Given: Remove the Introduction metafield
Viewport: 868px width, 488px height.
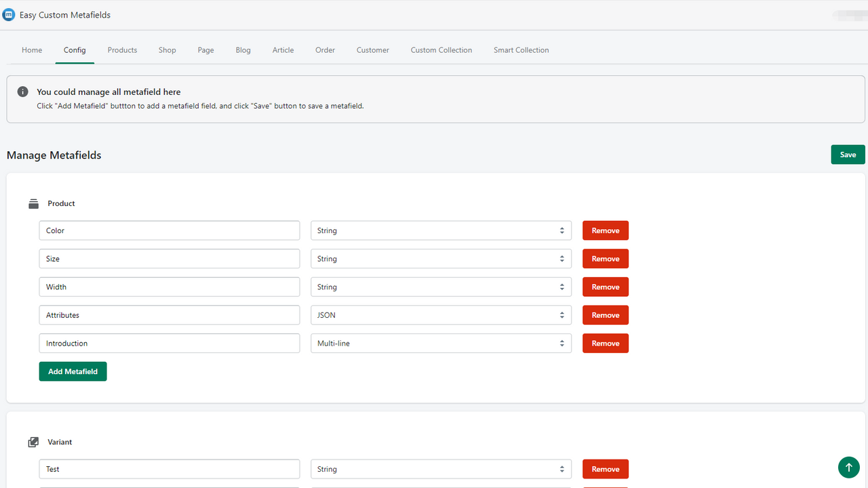Looking at the screenshot, I should click(606, 344).
